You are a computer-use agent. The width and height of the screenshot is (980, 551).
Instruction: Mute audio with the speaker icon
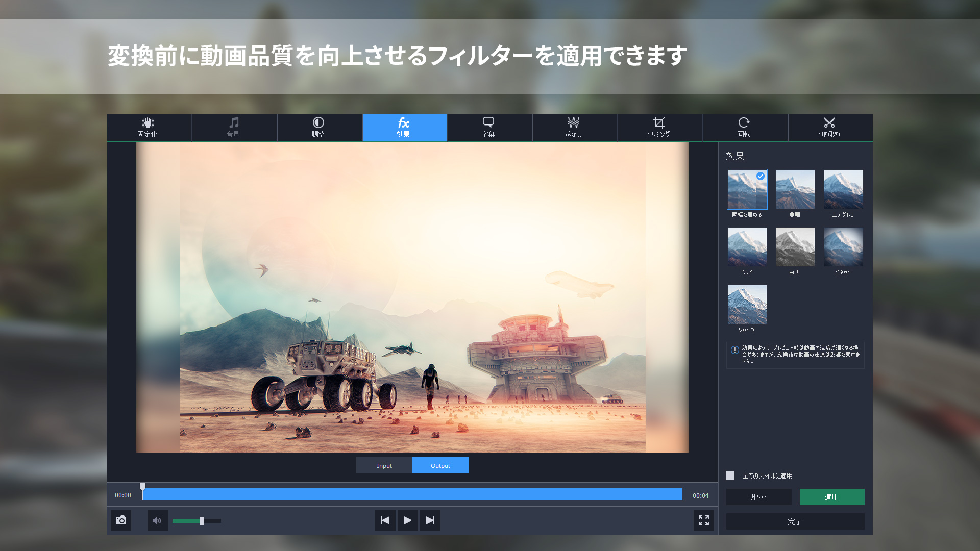[x=157, y=520]
